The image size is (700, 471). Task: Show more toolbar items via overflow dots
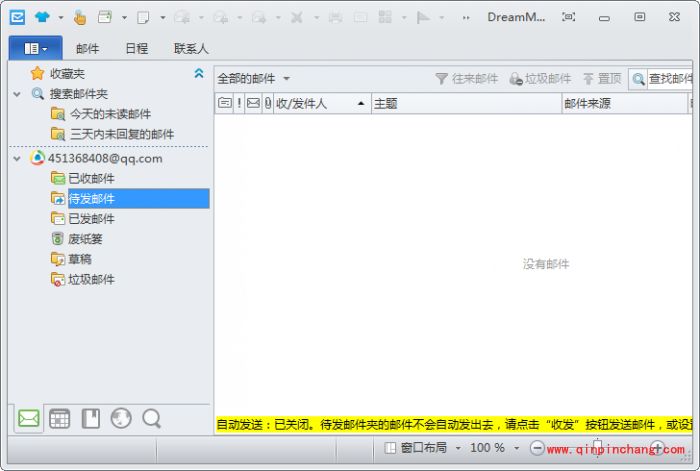tap(466, 18)
